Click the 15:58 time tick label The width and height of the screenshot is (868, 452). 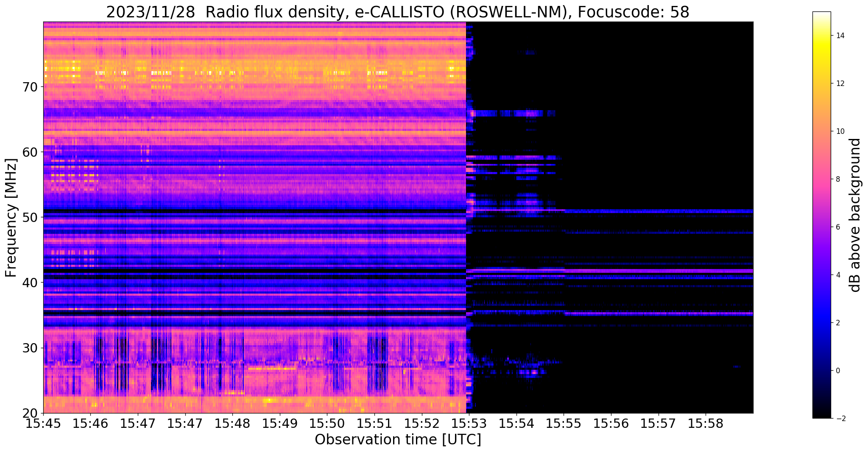[x=706, y=424]
